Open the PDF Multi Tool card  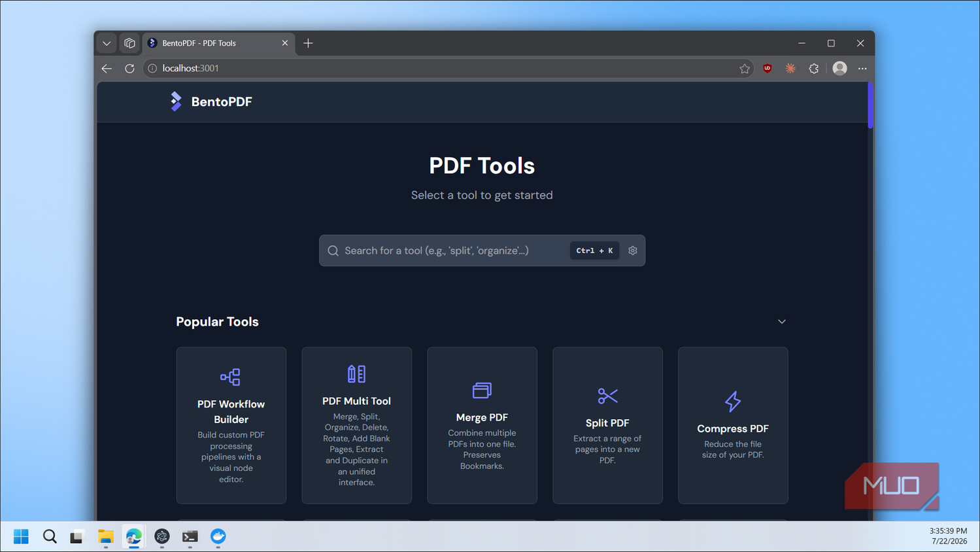[357, 425]
